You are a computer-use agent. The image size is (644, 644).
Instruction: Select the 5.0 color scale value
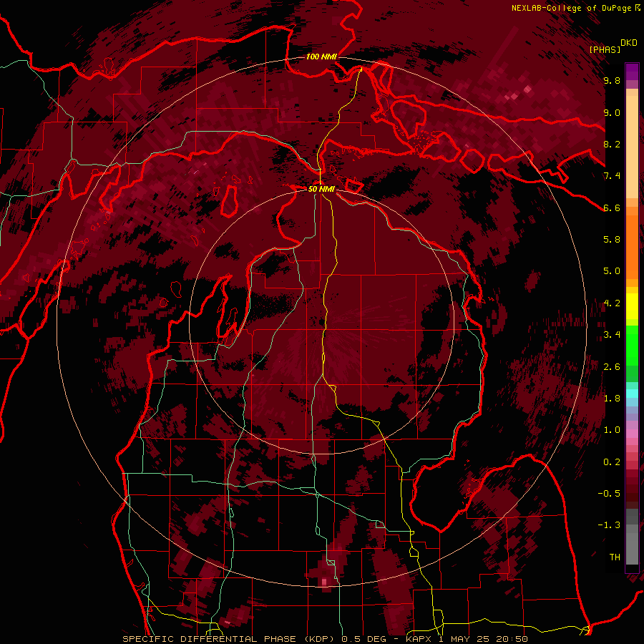612,271
